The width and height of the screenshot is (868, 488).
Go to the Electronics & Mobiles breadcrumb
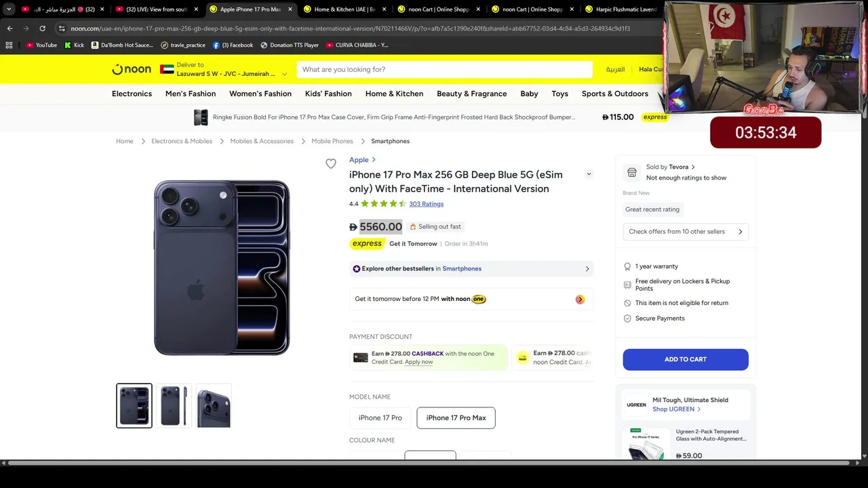(182, 141)
